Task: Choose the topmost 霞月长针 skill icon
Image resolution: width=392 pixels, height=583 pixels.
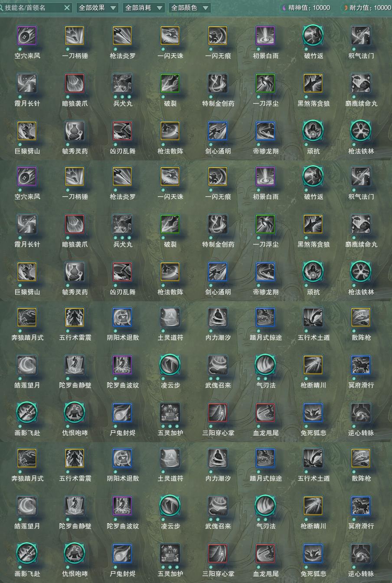Action: pos(27,83)
